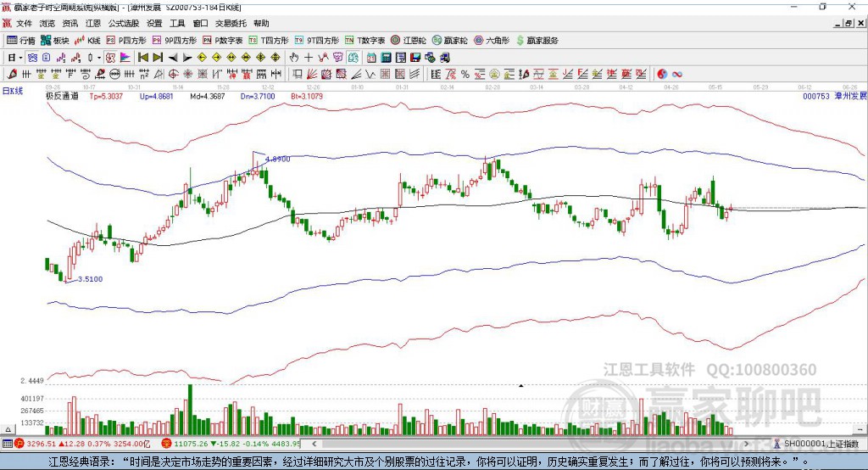Open the 六角形 hexagon tool
Image resolution: width=868 pixels, height=470 pixels.
click(492, 41)
